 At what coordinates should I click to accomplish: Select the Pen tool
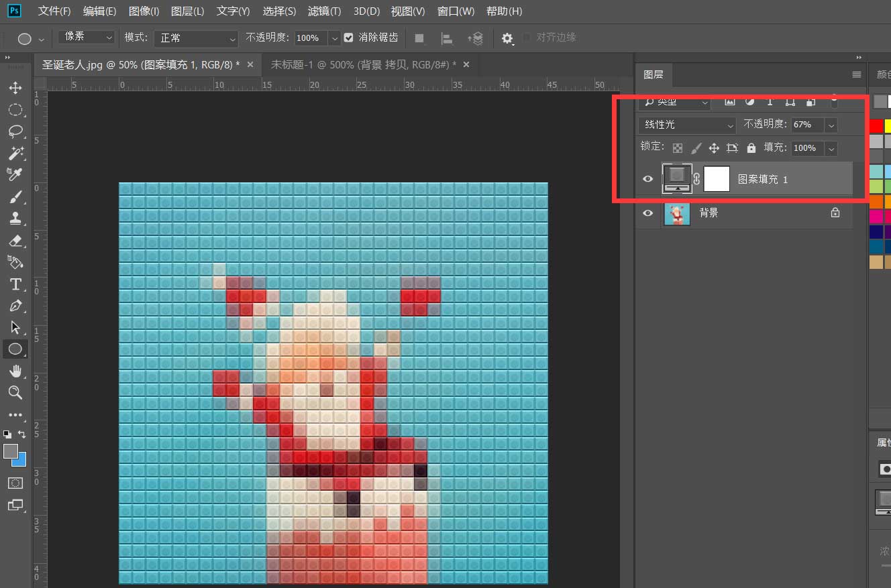(x=15, y=306)
